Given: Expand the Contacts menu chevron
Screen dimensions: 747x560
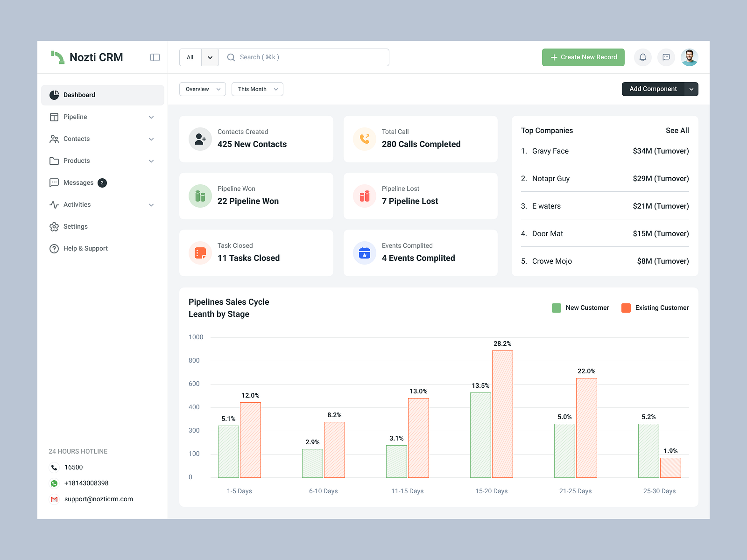Looking at the screenshot, I should [151, 139].
